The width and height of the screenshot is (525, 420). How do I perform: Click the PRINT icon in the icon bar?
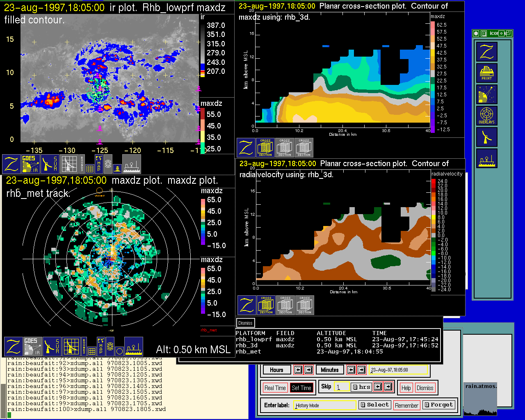click(486, 73)
